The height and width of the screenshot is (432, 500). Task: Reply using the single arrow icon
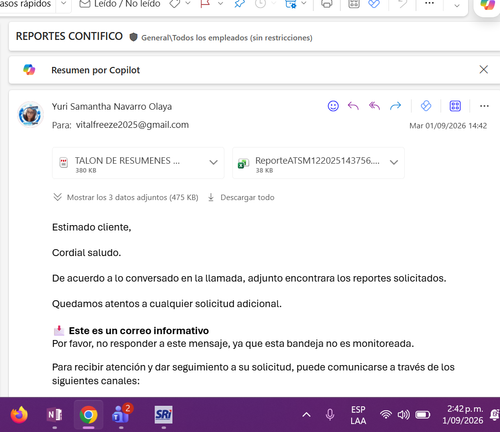353,106
